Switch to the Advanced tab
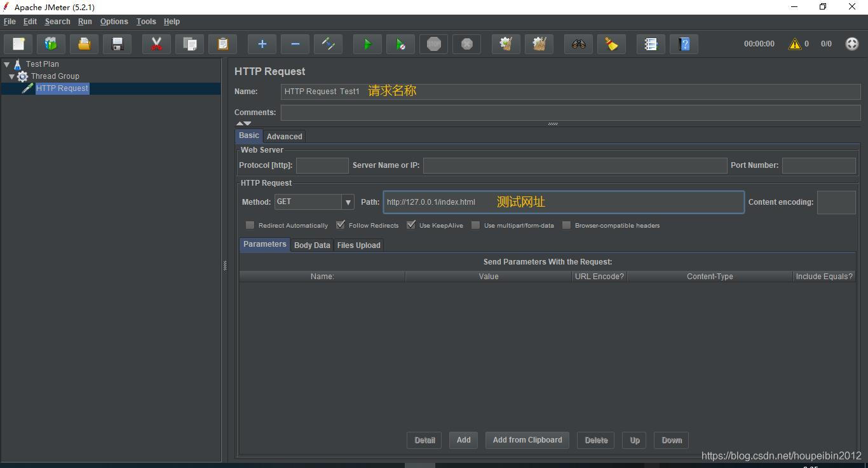Screen dimensions: 868x468 tap(284, 136)
